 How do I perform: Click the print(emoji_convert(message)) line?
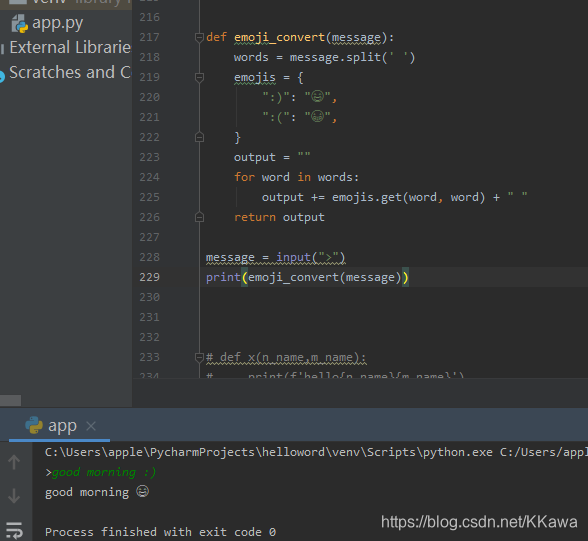tap(307, 277)
